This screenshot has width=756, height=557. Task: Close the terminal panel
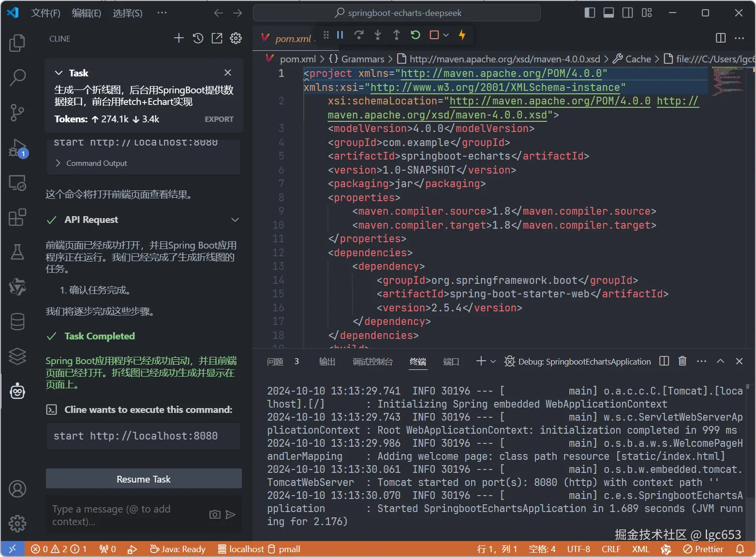(739, 361)
